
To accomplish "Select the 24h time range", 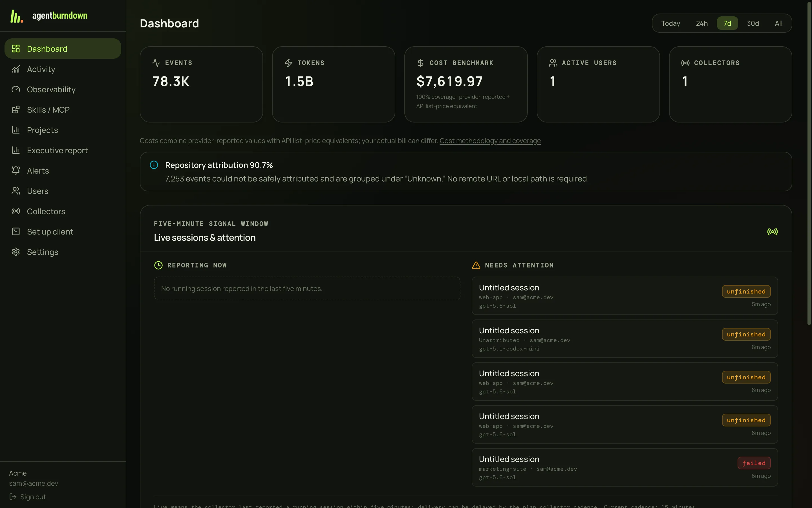I will (x=701, y=23).
